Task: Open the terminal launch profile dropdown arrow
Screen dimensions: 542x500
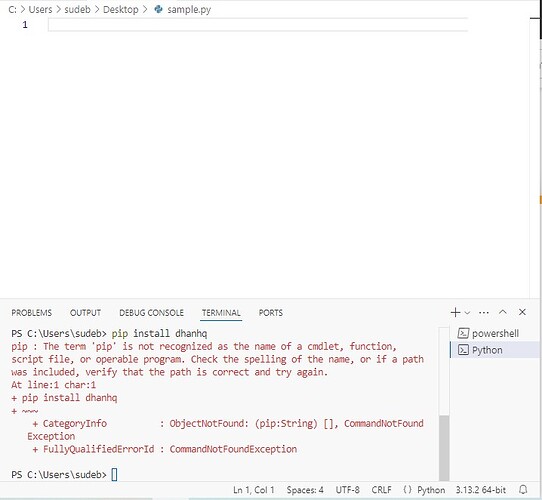Action: (467, 313)
